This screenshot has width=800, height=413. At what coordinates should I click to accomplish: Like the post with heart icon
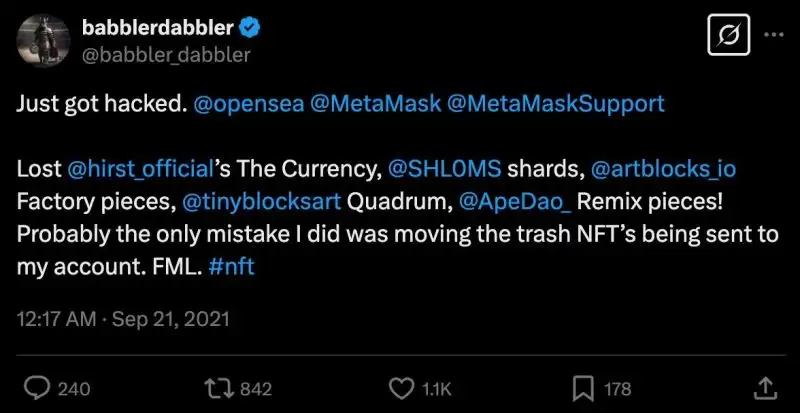pos(401,388)
